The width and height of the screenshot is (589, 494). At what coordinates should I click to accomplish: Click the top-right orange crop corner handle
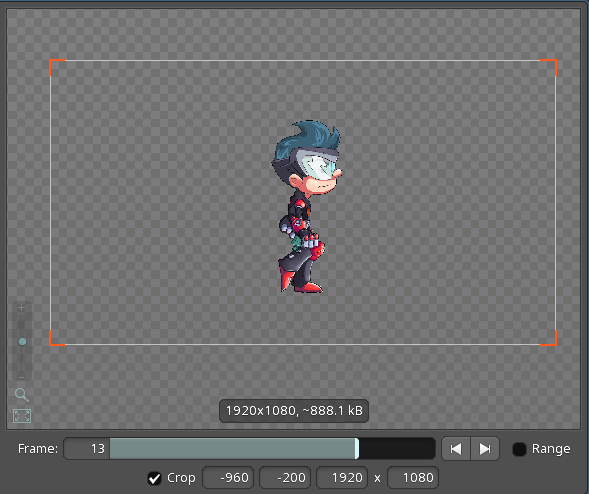(549, 67)
